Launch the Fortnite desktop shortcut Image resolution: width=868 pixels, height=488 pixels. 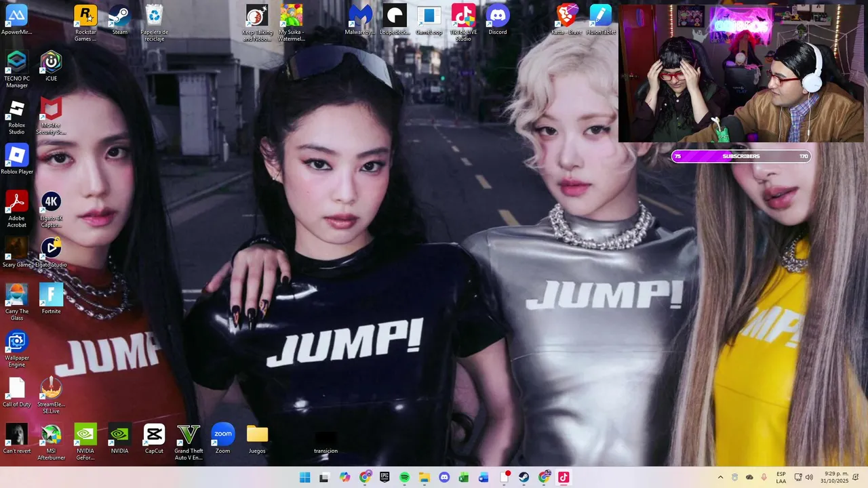[51, 299]
